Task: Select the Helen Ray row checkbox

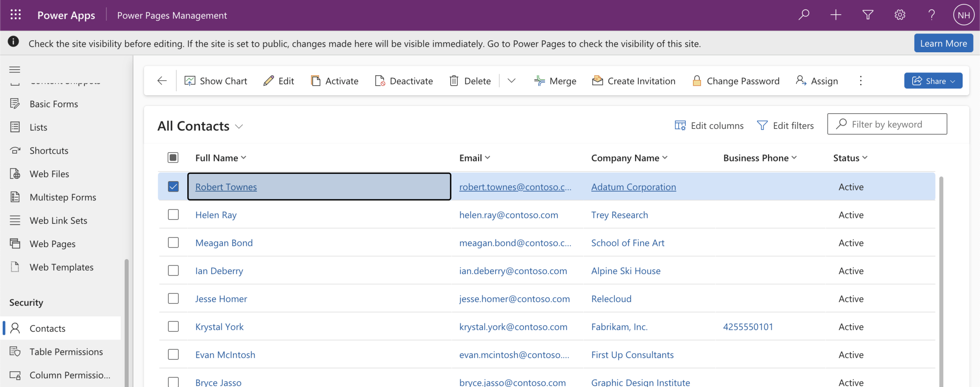Action: click(x=173, y=215)
